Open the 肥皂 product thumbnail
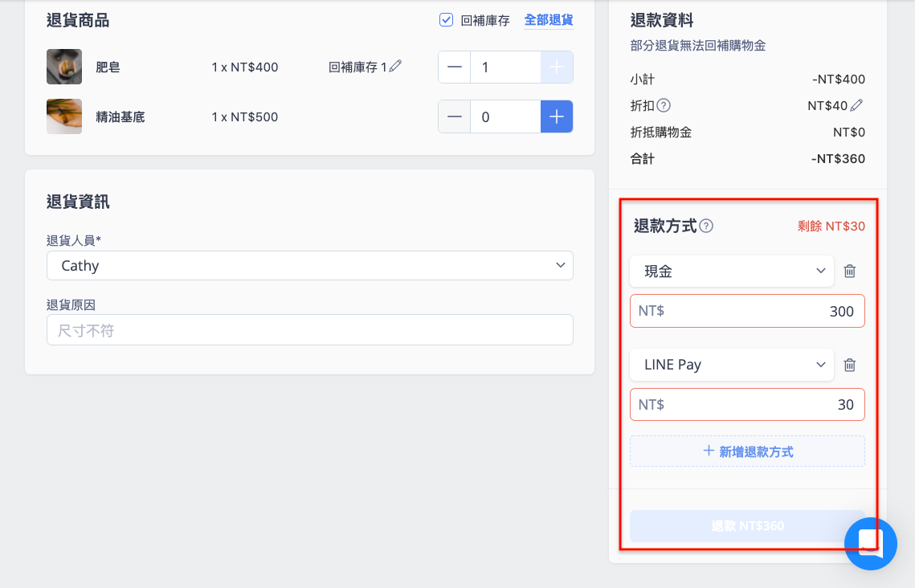This screenshot has height=588, width=915. click(x=64, y=67)
